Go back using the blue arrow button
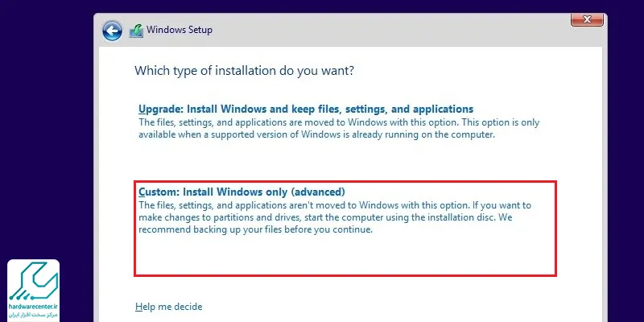Screen dimensions: 644x322 coord(112,31)
